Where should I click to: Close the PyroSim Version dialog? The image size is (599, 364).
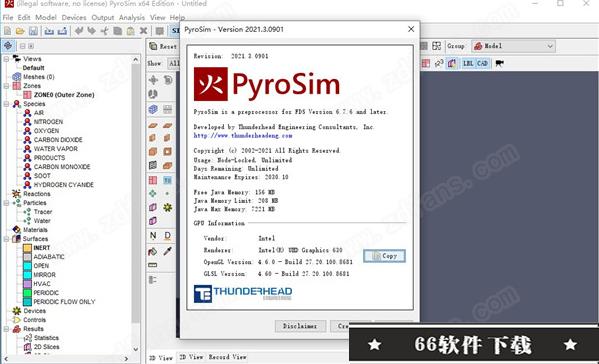click(411, 29)
